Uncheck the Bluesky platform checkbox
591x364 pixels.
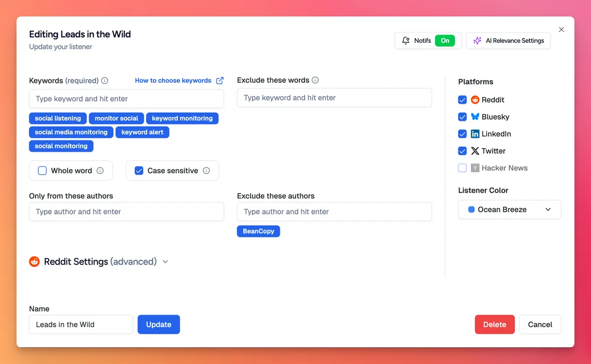click(x=462, y=117)
